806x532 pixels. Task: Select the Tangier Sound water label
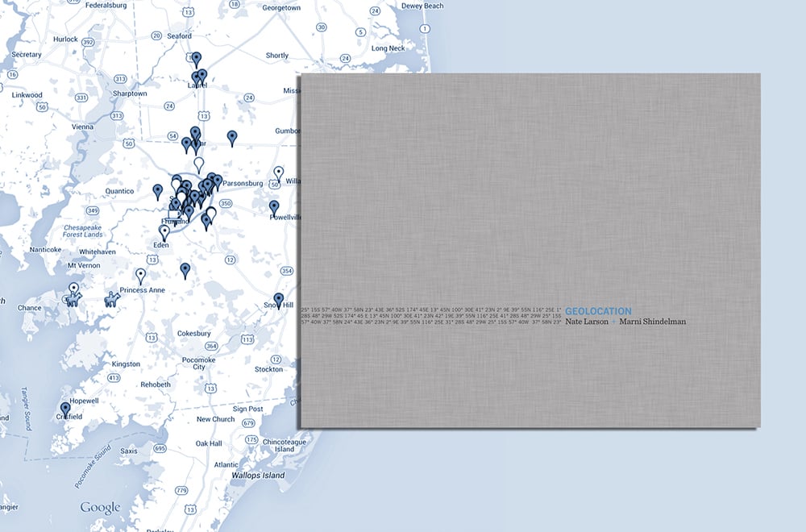pyautogui.click(x=27, y=409)
